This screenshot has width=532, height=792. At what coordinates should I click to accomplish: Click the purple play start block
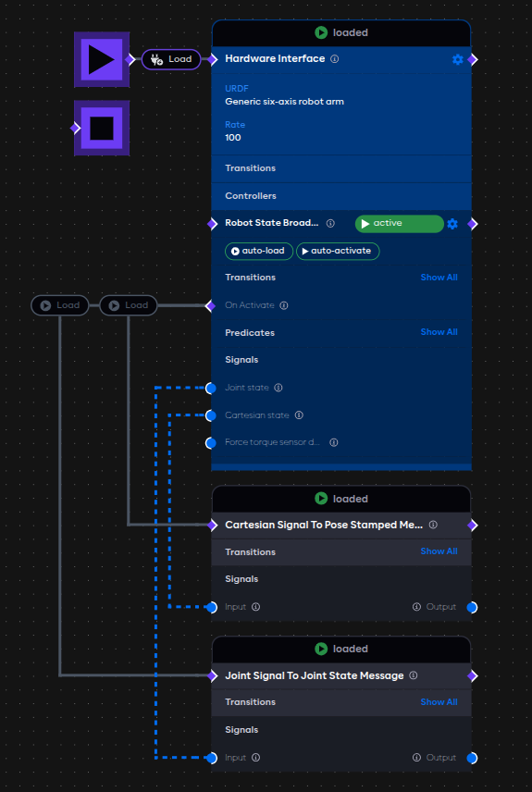point(102,59)
